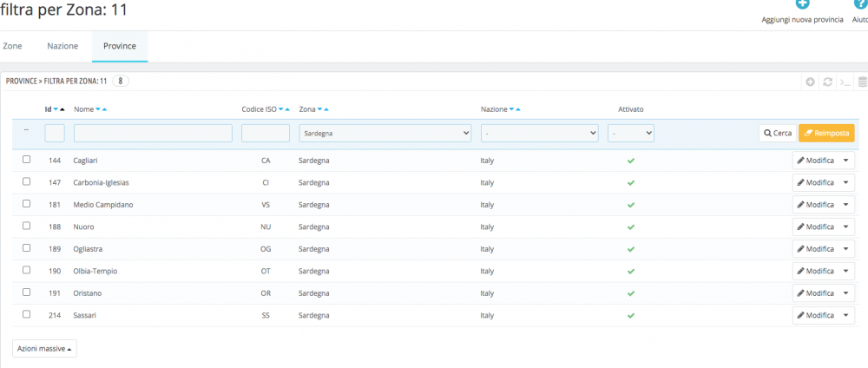The image size is (868, 368).
Task: Sort Codice ISO column ascending arrow
Action: click(x=288, y=109)
